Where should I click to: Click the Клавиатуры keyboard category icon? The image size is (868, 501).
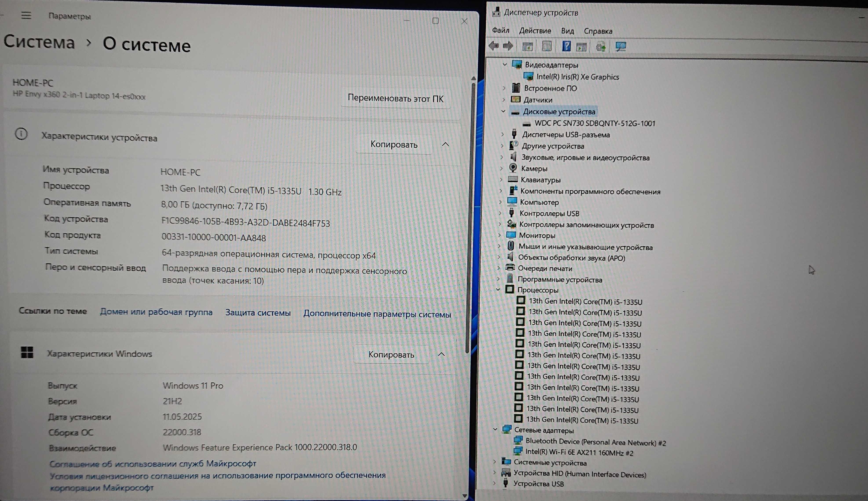[513, 179]
